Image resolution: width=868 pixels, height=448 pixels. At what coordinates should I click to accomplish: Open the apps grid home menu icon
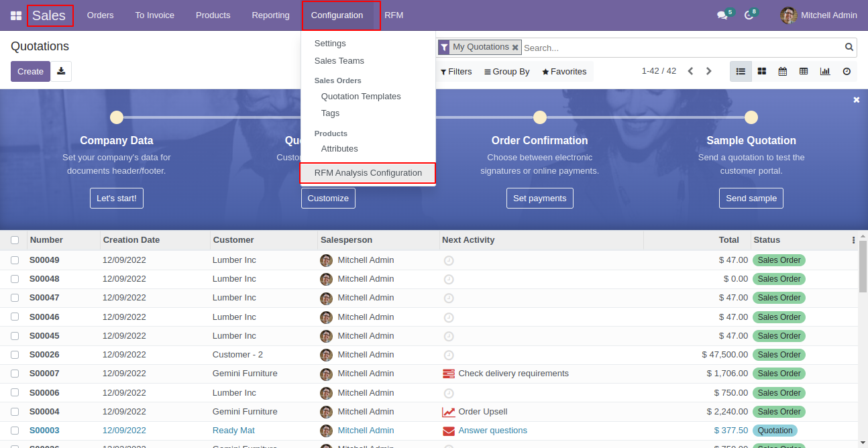[x=16, y=15]
